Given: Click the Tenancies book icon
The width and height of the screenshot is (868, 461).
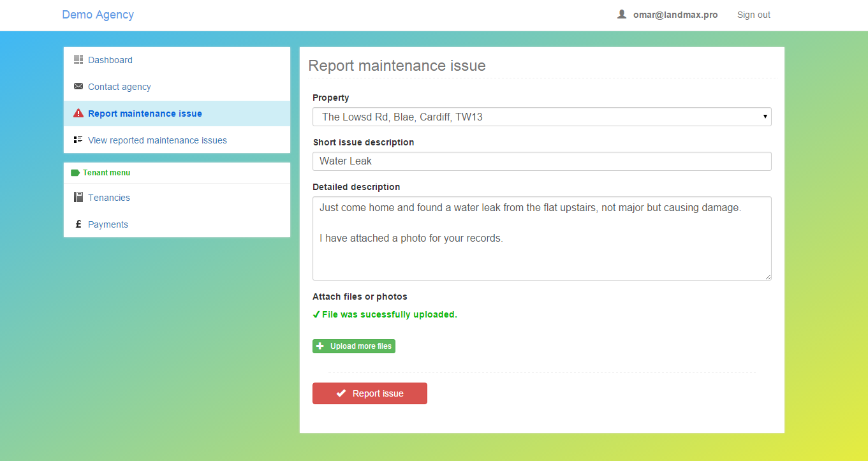Looking at the screenshot, I should point(78,198).
